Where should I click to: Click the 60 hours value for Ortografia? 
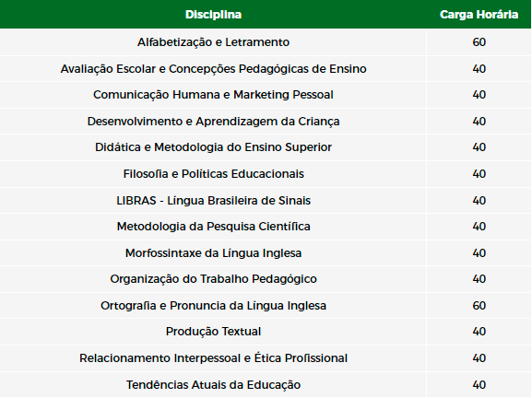(x=479, y=306)
